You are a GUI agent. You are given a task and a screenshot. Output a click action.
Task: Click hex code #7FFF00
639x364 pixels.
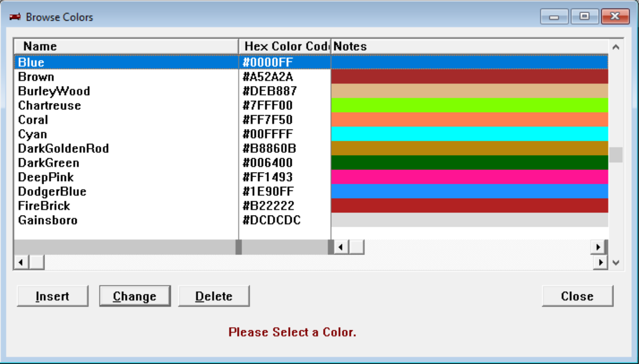coord(268,105)
